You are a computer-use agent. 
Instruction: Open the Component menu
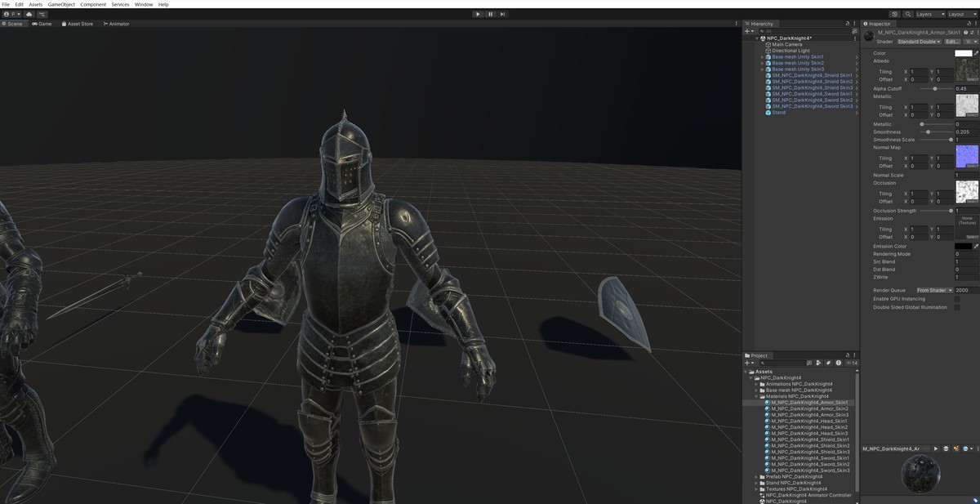(93, 4)
